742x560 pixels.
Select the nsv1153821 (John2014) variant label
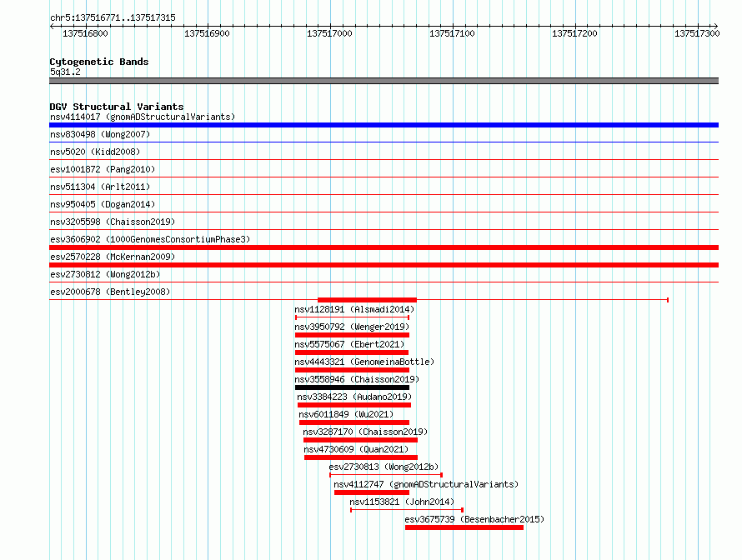402,502
